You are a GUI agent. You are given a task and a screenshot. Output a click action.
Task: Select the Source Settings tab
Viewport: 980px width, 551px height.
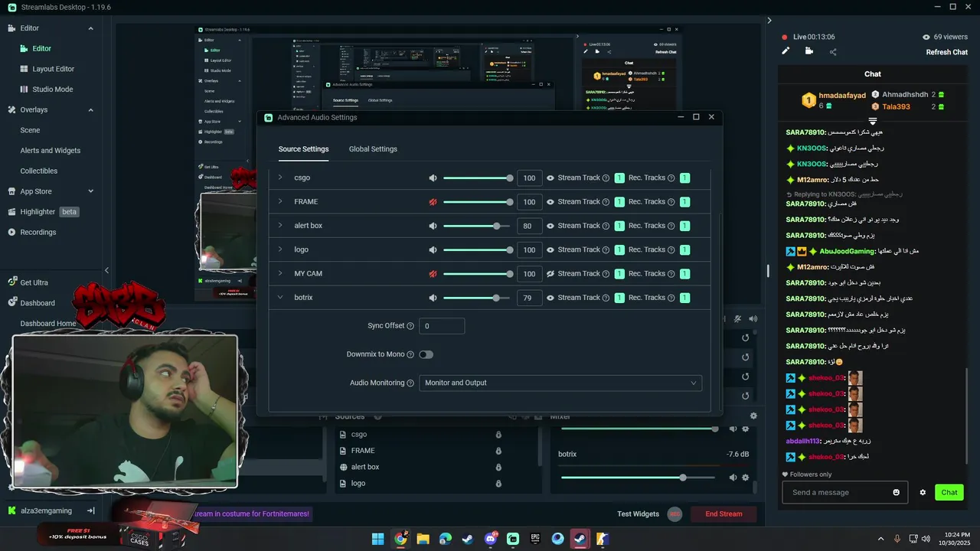tap(303, 149)
